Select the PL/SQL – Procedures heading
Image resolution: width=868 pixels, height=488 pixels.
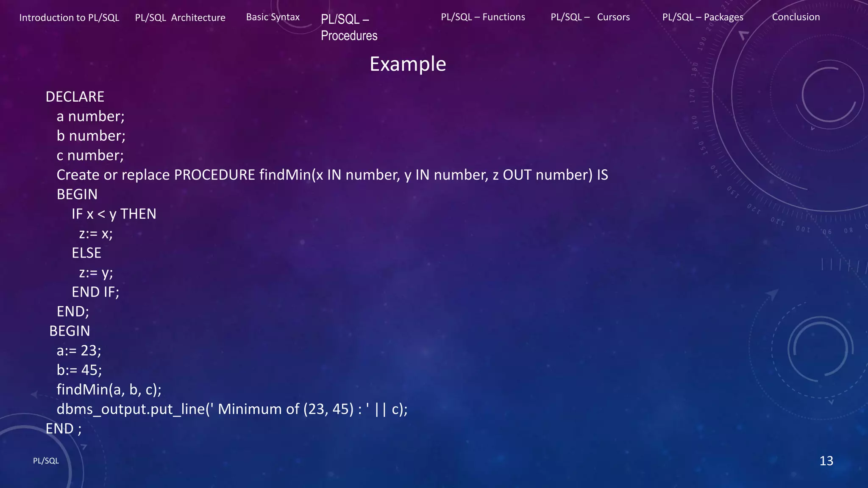pos(349,28)
